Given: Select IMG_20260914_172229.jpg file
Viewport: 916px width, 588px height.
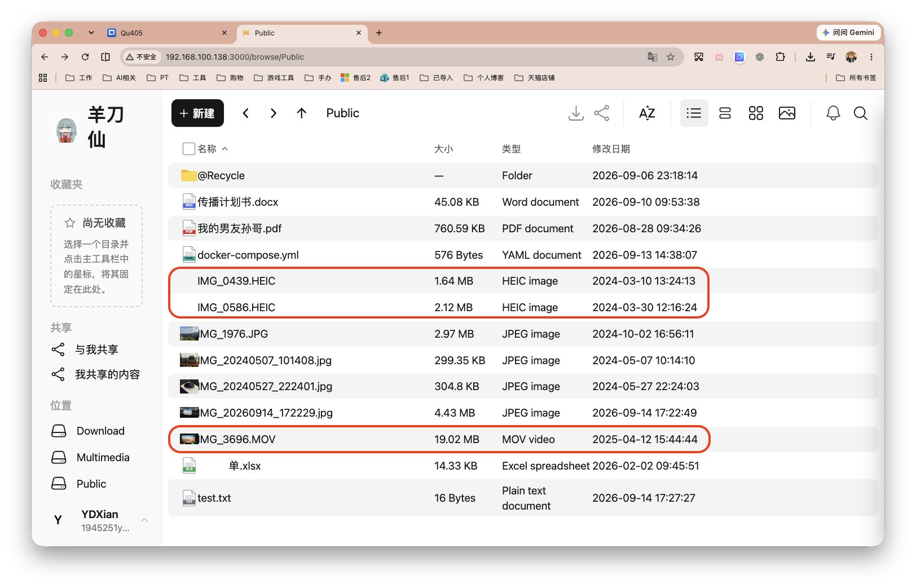Looking at the screenshot, I should (x=523, y=413).
